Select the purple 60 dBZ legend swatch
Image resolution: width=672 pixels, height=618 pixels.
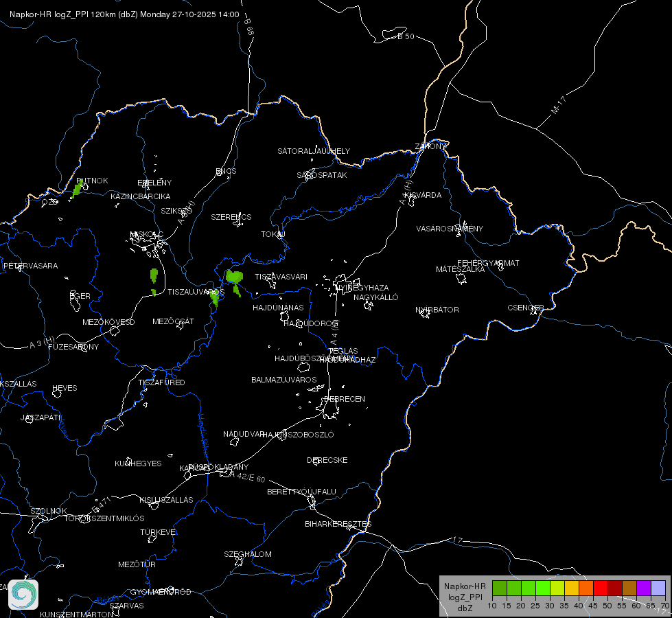coord(644,588)
